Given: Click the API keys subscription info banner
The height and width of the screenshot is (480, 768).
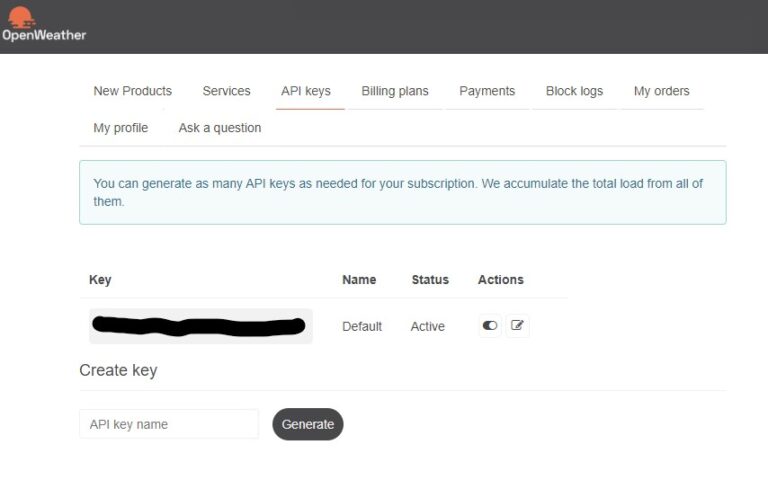Looking at the screenshot, I should 402,192.
